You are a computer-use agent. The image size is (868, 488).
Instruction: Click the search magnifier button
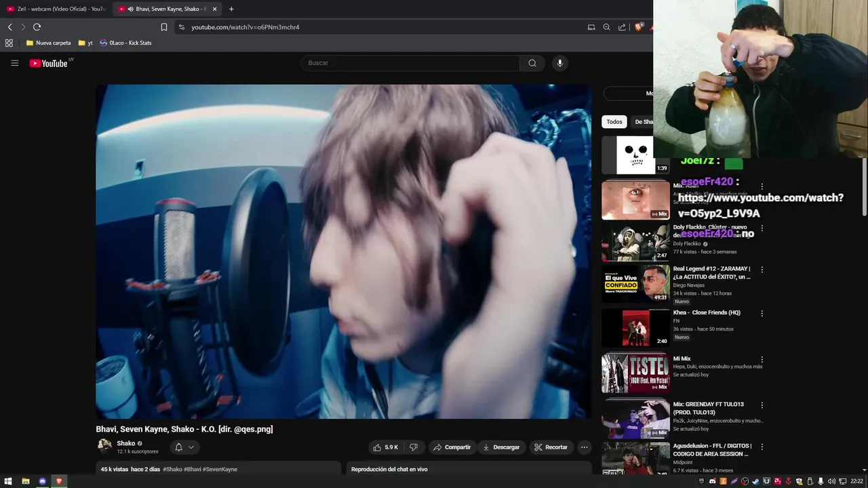point(532,63)
